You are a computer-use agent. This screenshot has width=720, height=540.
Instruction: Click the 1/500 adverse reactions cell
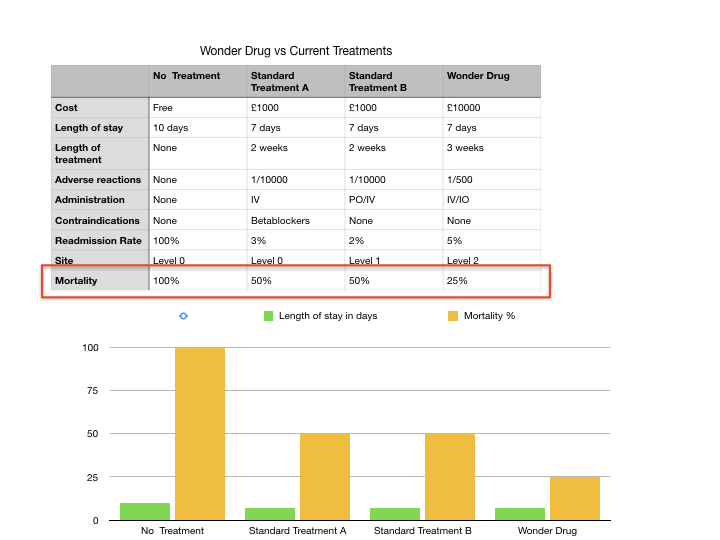click(492, 180)
